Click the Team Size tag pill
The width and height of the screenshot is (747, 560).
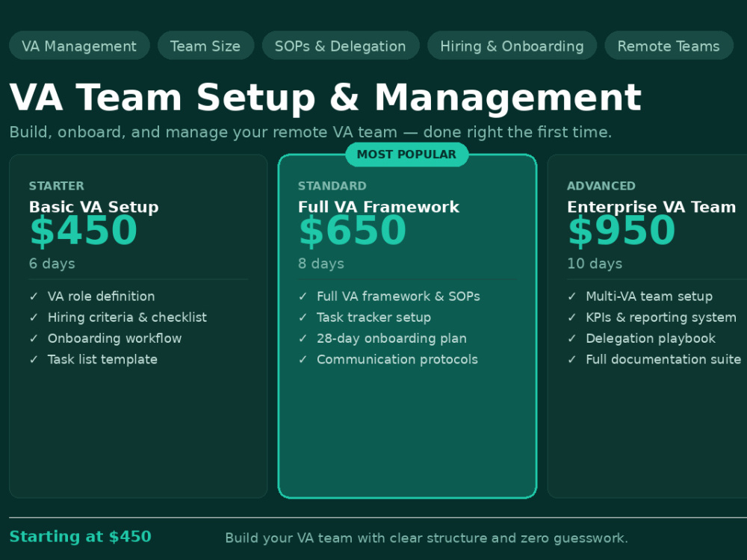pos(206,46)
